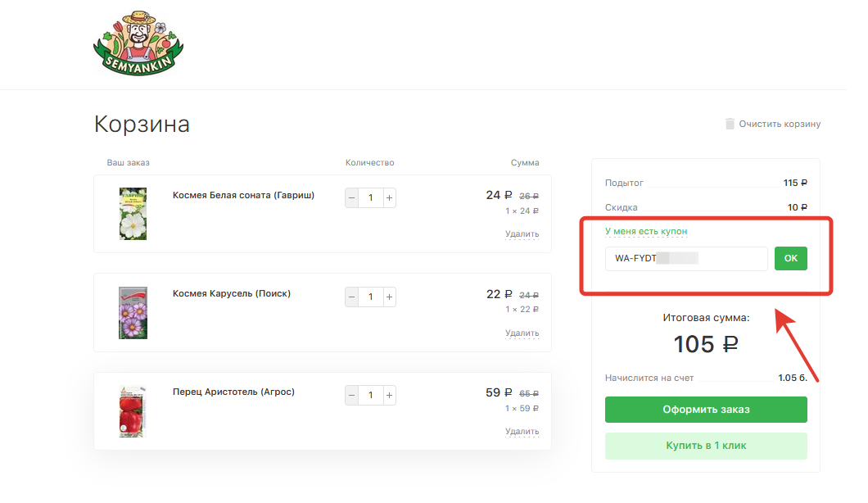Open the Перец Аристотель (Агрос) product title
868x503 pixels.
[233, 392]
